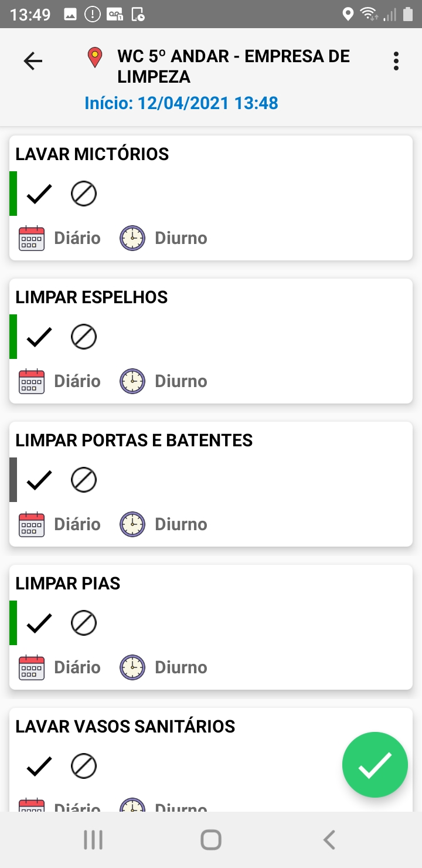The image size is (422, 868).
Task: Set LIMPAR ESPELHOS as not done
Action: coord(84,337)
